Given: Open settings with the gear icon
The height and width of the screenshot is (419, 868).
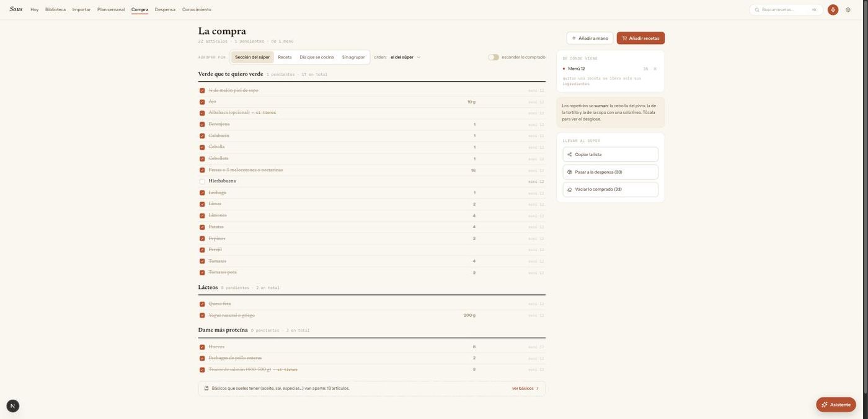Looking at the screenshot, I should tap(848, 10).
